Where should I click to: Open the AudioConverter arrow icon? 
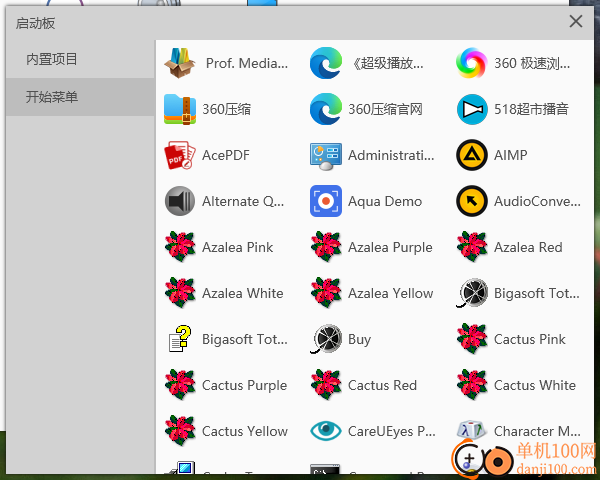(471, 201)
